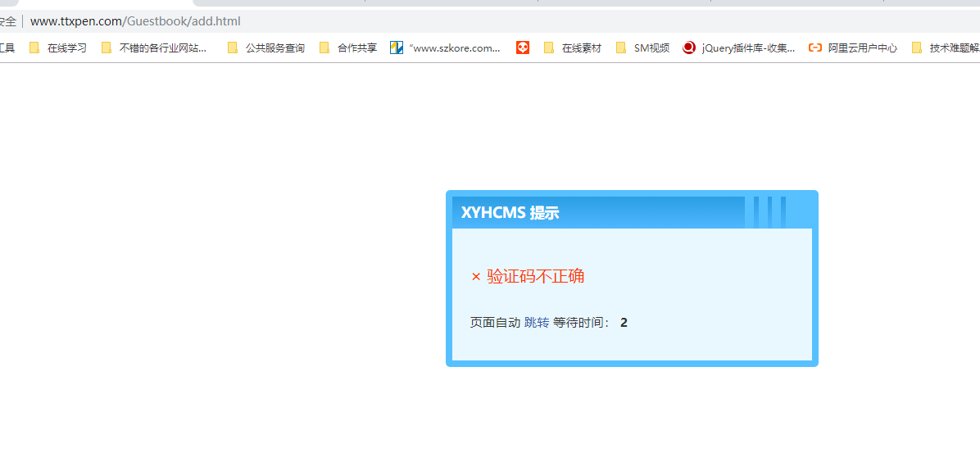This screenshot has height=453, width=980.
Task: Click the 验证码不正确 error message
Action: pyautogui.click(x=535, y=277)
